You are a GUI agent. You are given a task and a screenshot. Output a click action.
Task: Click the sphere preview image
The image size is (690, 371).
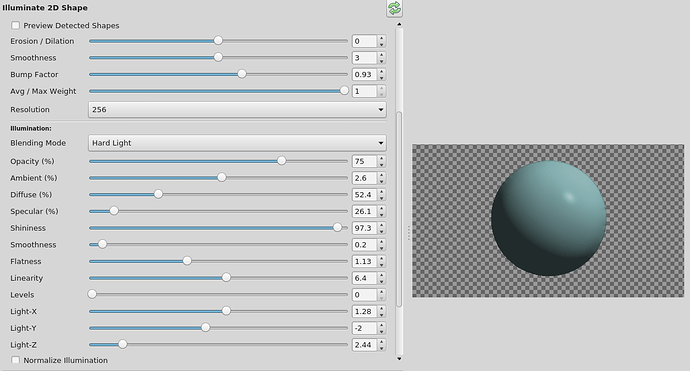tap(548, 220)
